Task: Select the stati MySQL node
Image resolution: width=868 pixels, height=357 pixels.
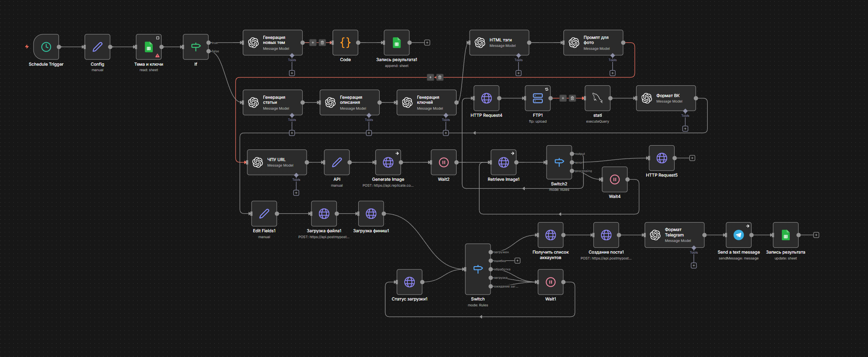Action: tap(597, 98)
